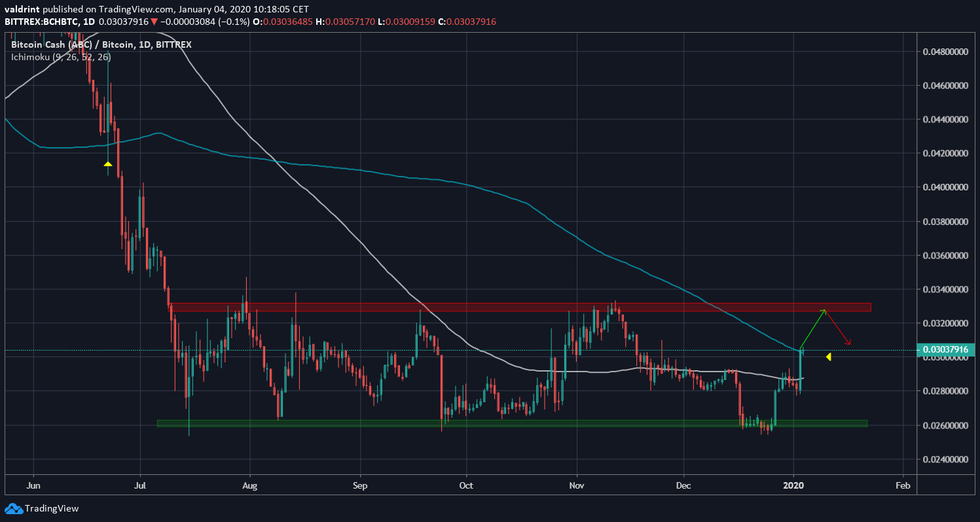Select the green upward projection arrow drawing
Viewport: 980px width, 522px height.
point(811,330)
